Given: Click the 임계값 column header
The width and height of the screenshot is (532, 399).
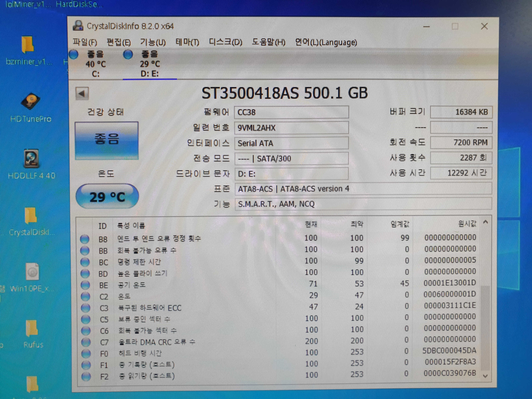Looking at the screenshot, I should pos(400,224).
